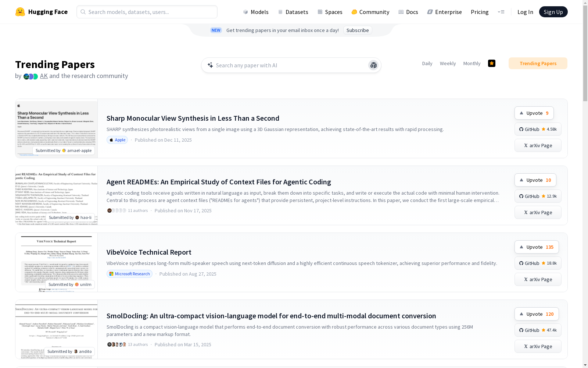The height and width of the screenshot is (368, 588).
Task: Open the SmolDocling paper thumbnail
Action: [57, 329]
